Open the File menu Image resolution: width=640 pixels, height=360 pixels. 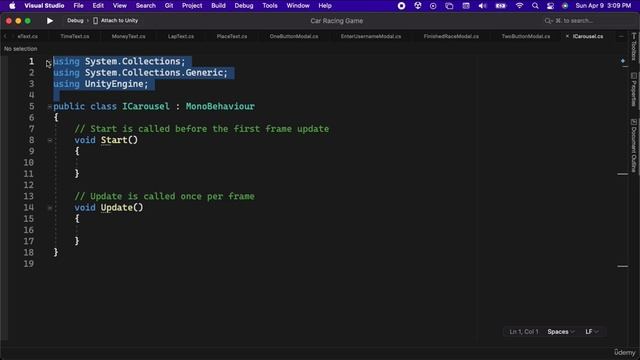(x=78, y=6)
